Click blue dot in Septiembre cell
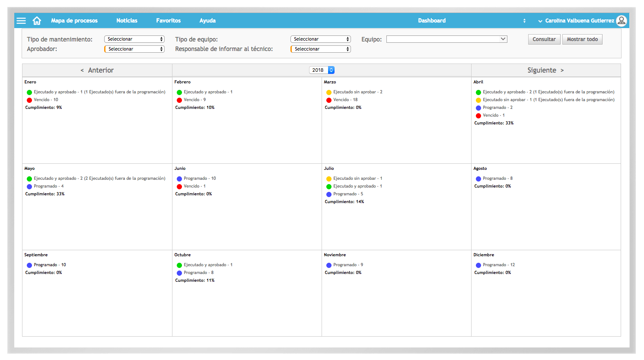Image resolution: width=644 pixels, height=360 pixels. (29, 265)
